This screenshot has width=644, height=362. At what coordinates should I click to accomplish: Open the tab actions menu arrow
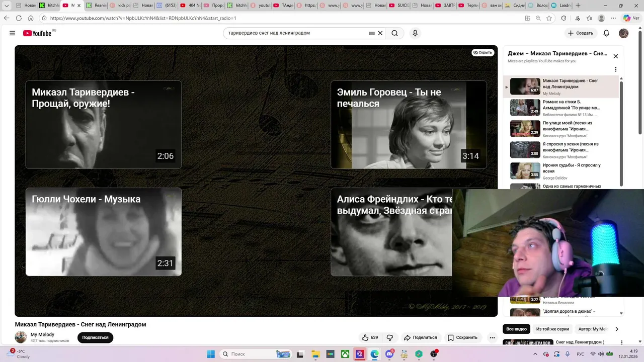[7, 6]
